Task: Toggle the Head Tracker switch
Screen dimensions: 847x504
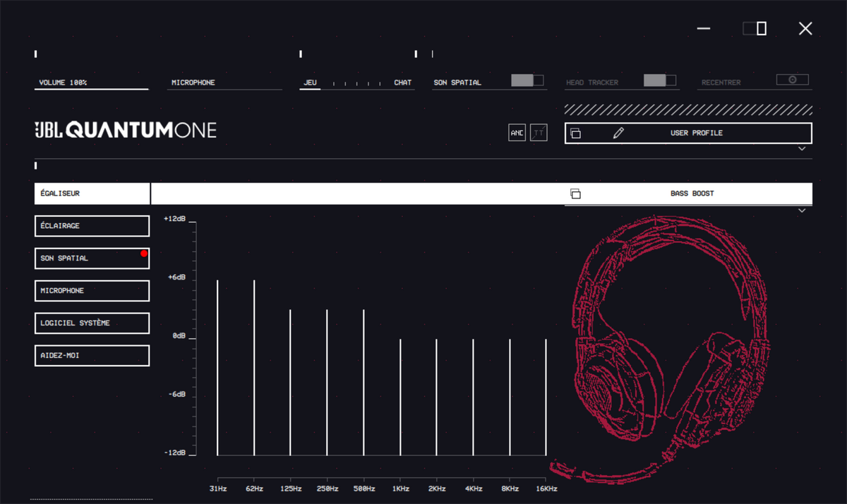Action: point(660,80)
